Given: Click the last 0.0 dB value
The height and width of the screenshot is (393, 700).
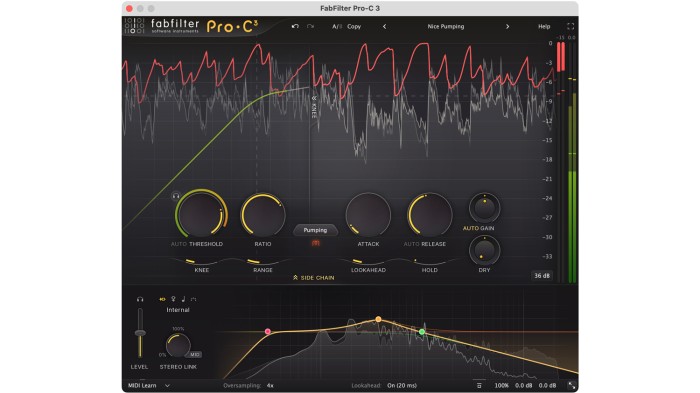Looking at the screenshot, I should tap(547, 385).
